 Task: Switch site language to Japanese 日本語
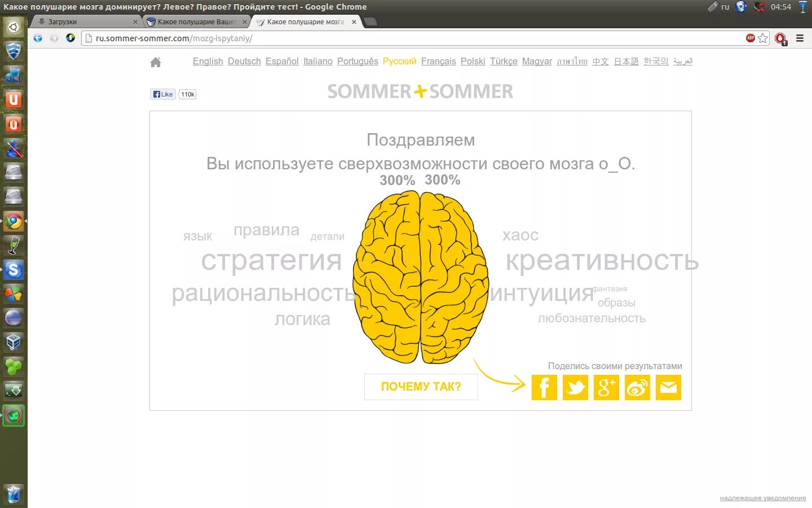(626, 61)
